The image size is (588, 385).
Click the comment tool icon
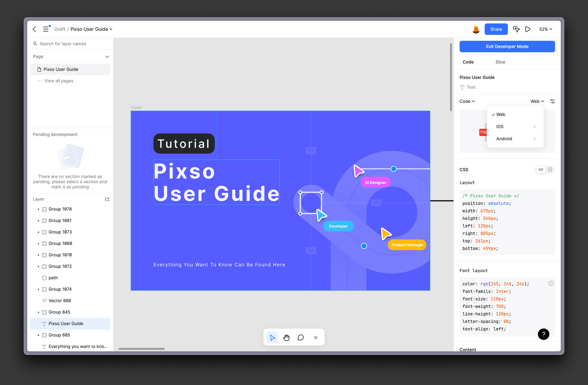pos(301,337)
